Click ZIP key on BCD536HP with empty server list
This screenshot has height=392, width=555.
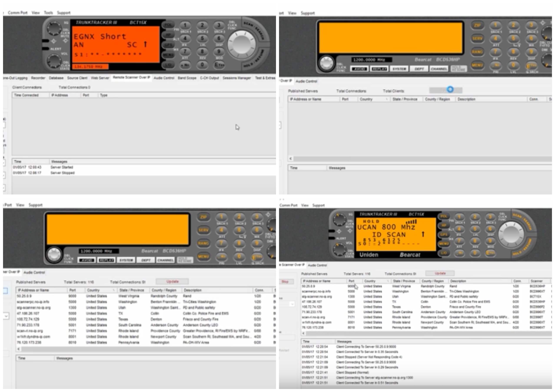(x=477, y=26)
